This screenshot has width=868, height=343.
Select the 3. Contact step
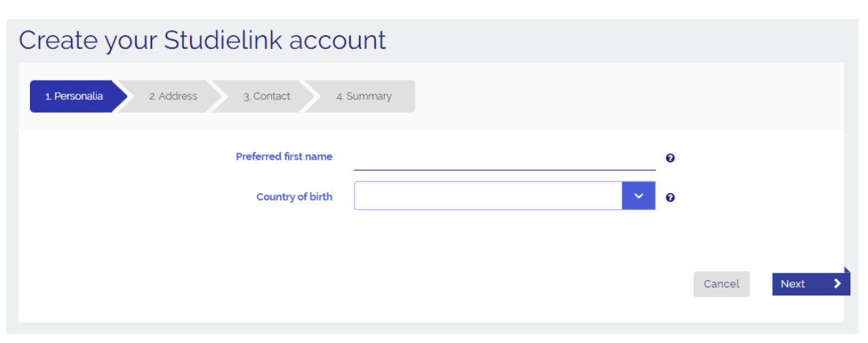tap(267, 96)
